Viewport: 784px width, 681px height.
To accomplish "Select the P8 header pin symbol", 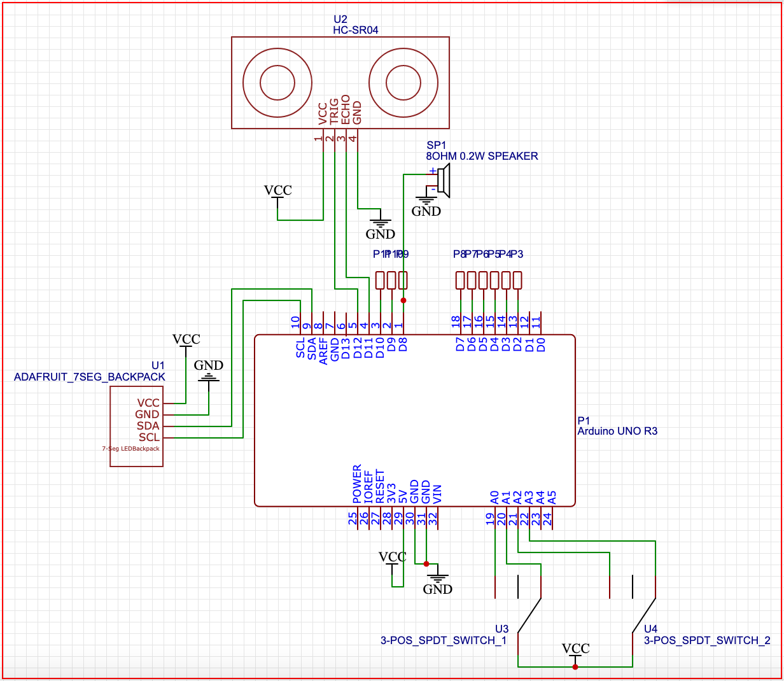I will click(x=459, y=281).
